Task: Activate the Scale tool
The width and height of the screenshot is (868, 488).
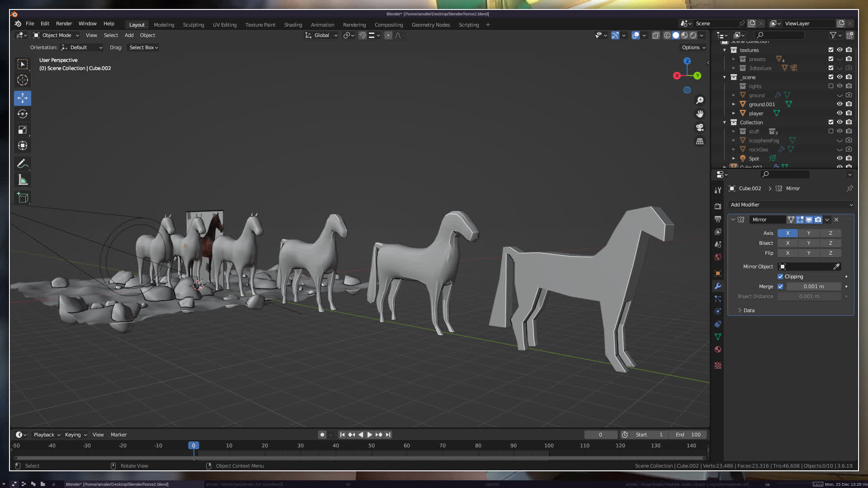Action: [x=23, y=130]
